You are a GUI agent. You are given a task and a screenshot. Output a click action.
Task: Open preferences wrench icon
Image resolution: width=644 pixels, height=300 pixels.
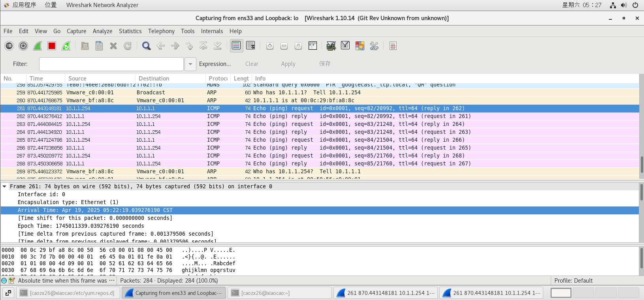click(374, 46)
